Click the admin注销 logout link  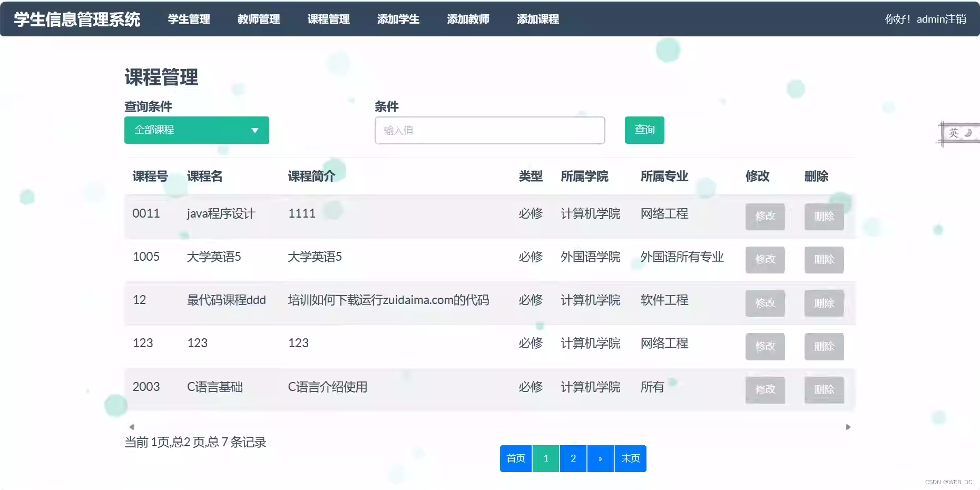pos(941,19)
